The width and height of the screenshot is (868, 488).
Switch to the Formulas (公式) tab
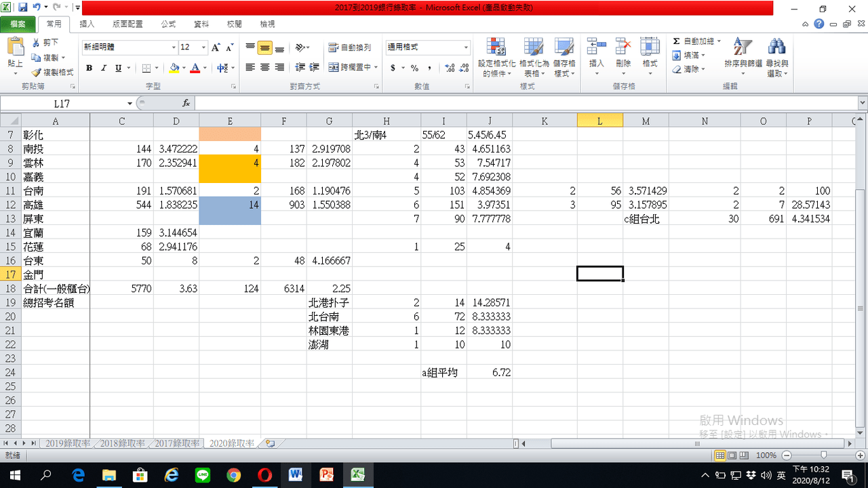168,24
